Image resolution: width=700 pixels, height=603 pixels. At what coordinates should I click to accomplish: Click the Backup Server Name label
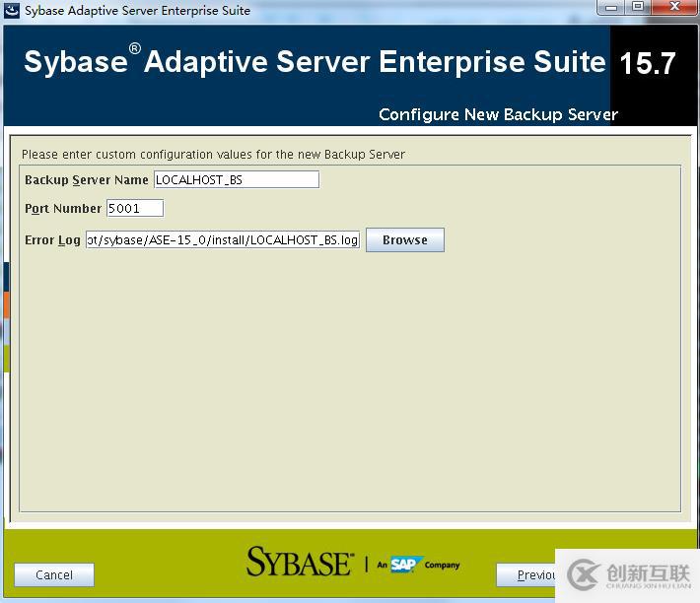[x=86, y=180]
